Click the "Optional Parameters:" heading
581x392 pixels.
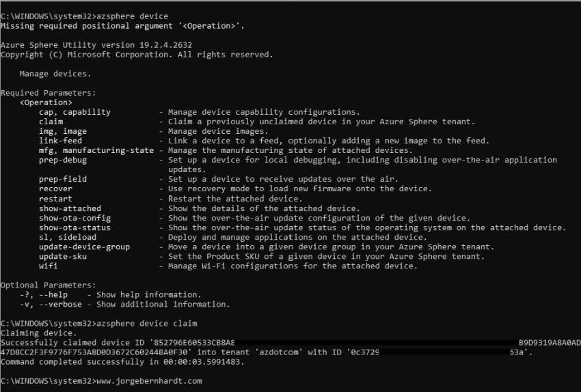[48, 285]
